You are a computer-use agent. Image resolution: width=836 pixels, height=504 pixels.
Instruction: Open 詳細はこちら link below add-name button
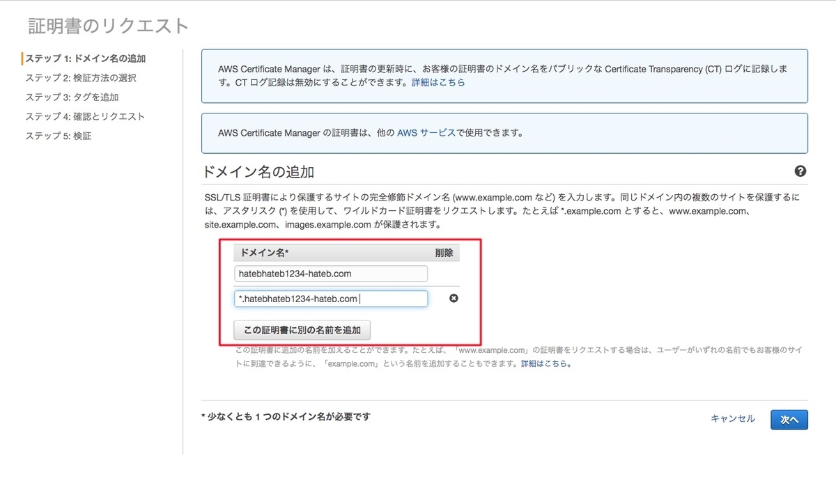click(x=546, y=363)
